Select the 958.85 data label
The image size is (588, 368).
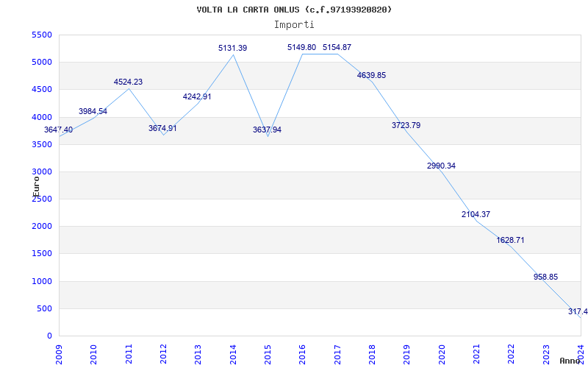[545, 277]
